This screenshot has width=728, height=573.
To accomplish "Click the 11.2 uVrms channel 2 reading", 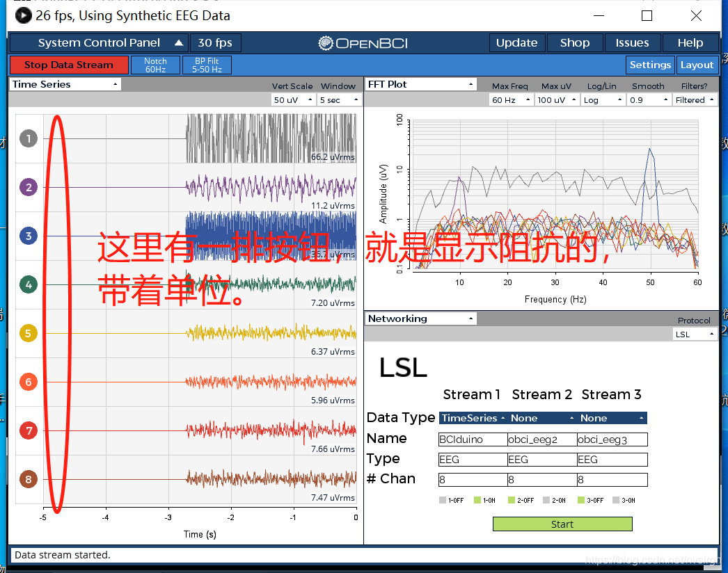I will (x=333, y=206).
